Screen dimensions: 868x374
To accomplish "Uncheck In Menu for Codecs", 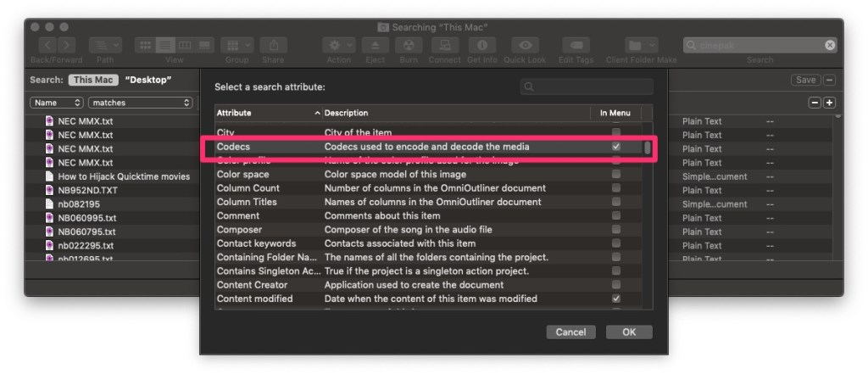I will pyautogui.click(x=616, y=147).
